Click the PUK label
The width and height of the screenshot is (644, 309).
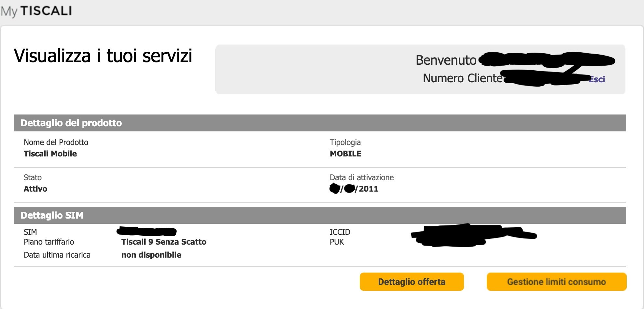(337, 242)
